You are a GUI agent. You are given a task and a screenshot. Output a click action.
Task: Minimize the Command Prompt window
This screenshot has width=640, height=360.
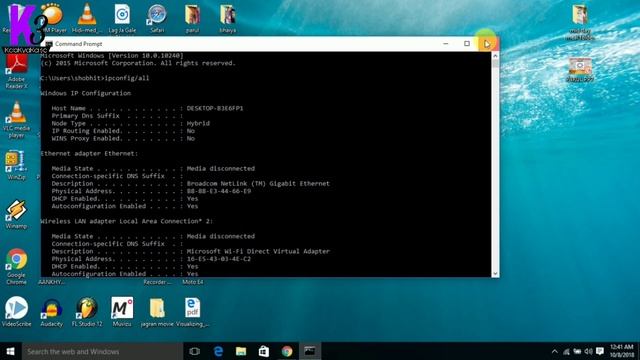[446, 44]
